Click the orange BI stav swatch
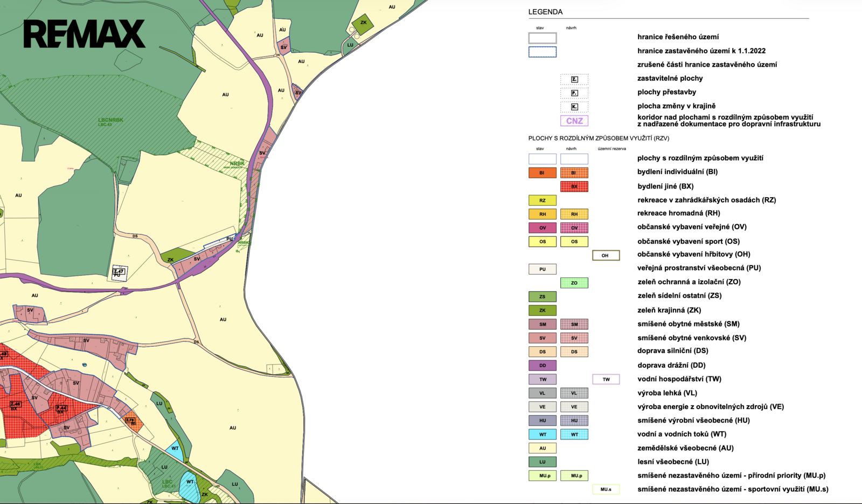Viewport: 862px width, 504px height. [x=542, y=173]
